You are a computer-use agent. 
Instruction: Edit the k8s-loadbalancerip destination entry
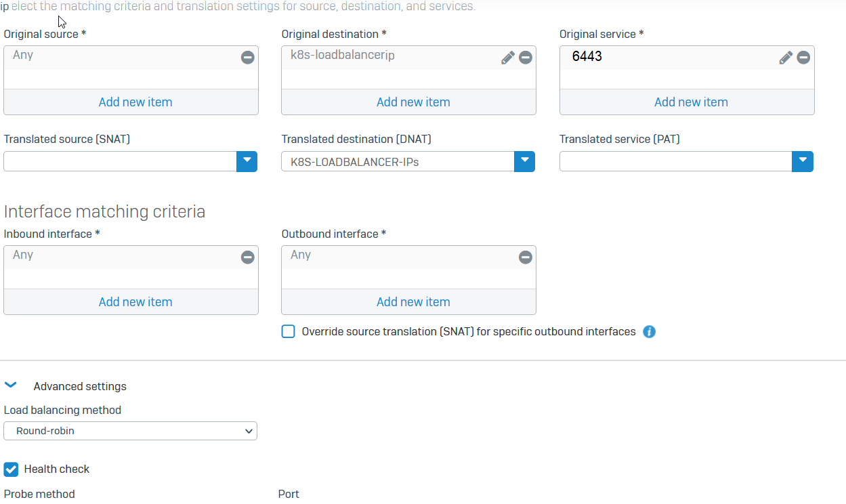[507, 58]
